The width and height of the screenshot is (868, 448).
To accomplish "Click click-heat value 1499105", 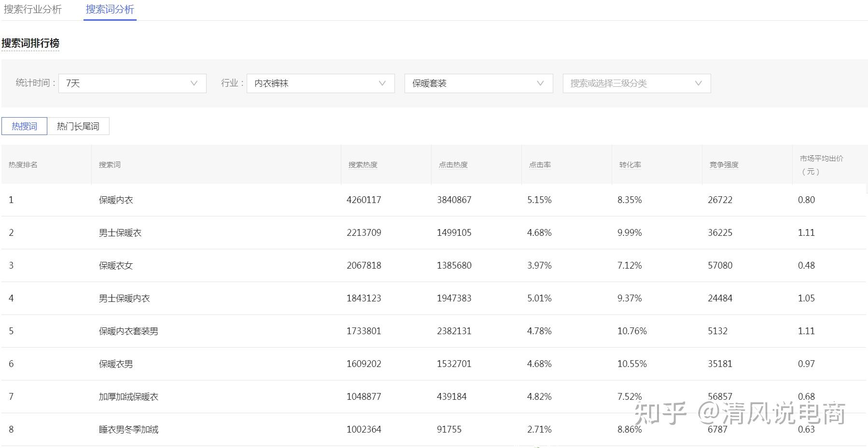I will click(454, 233).
